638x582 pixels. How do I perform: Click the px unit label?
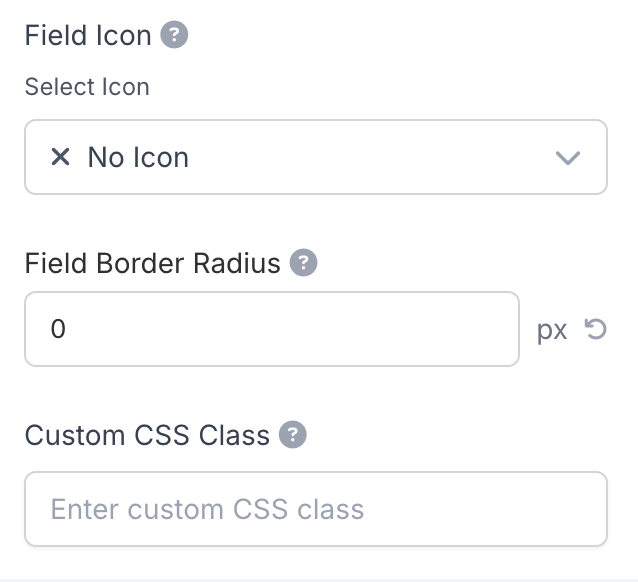point(552,330)
